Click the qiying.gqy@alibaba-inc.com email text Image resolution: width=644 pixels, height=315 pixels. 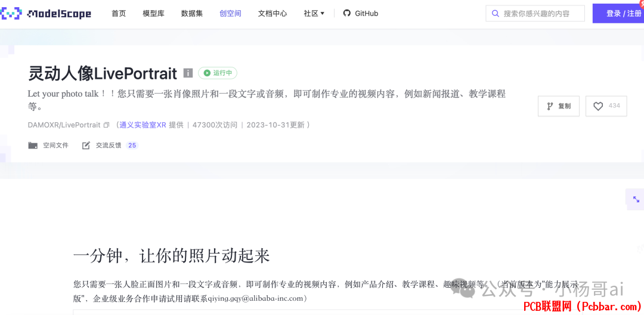click(x=255, y=298)
